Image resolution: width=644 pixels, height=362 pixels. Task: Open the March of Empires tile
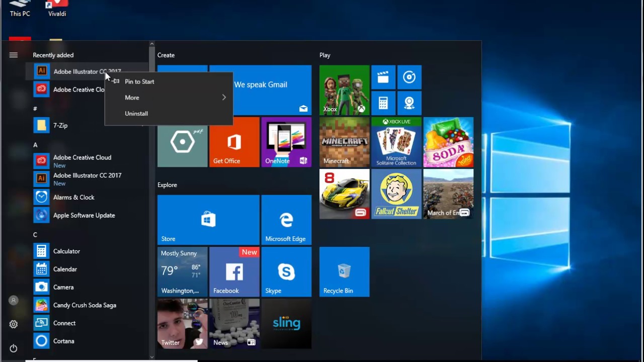point(448,194)
